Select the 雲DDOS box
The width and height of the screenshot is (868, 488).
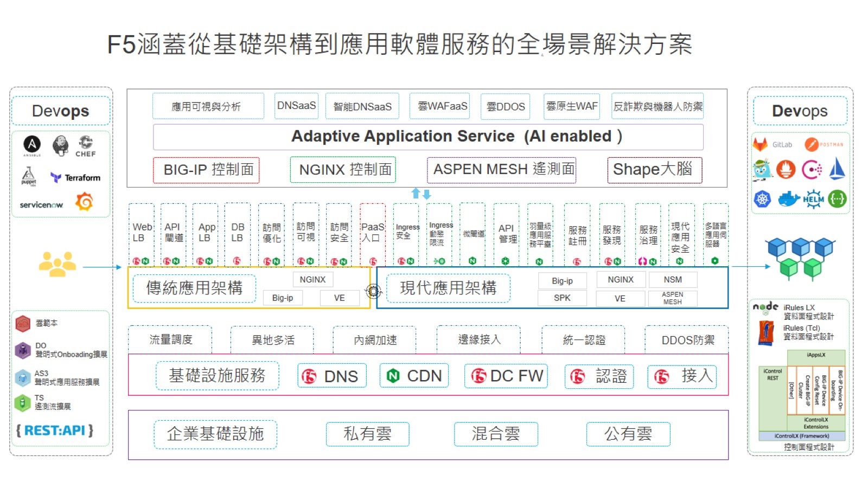505,106
